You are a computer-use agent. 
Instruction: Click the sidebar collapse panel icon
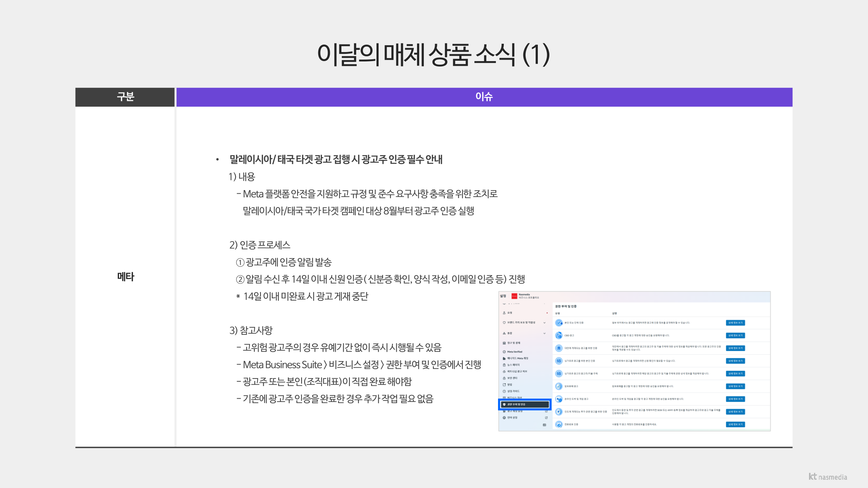pos(545,425)
